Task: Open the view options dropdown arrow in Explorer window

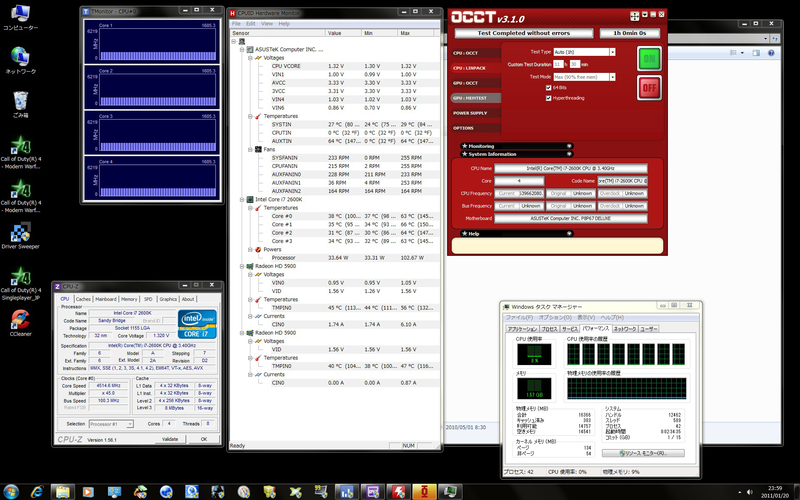Action: pos(742,53)
